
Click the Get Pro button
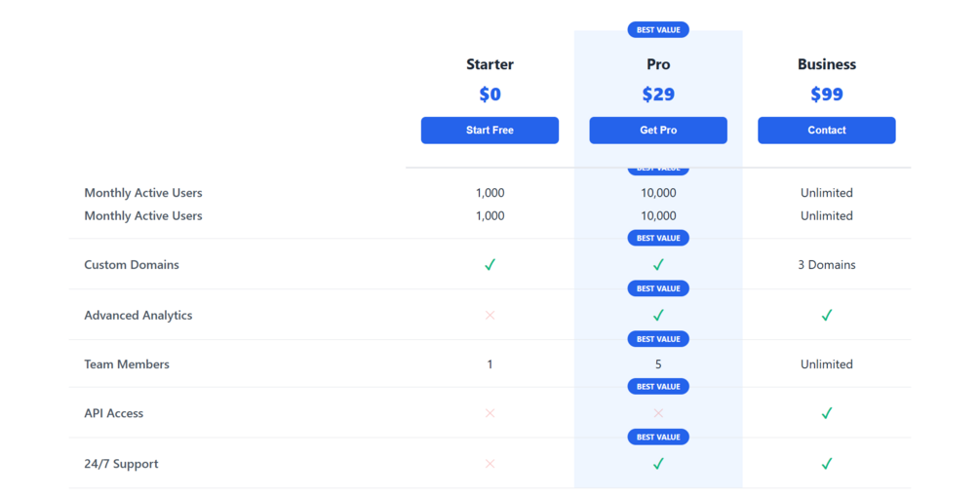[x=658, y=131]
